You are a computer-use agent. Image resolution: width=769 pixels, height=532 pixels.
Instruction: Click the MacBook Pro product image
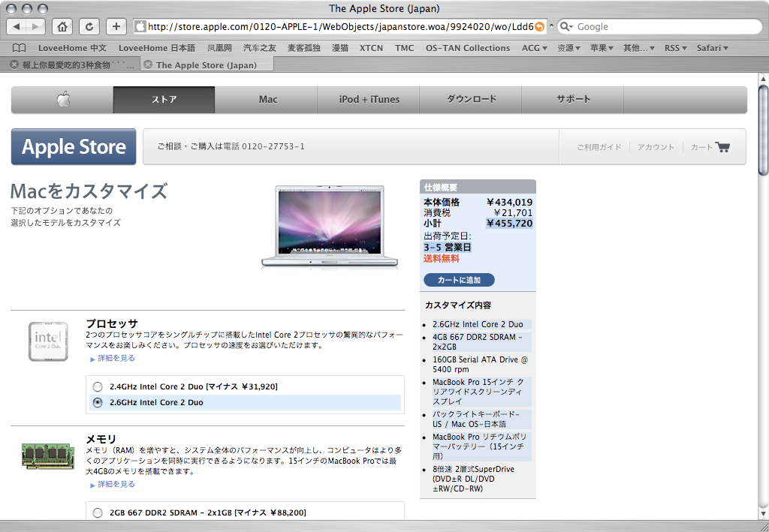coord(330,227)
